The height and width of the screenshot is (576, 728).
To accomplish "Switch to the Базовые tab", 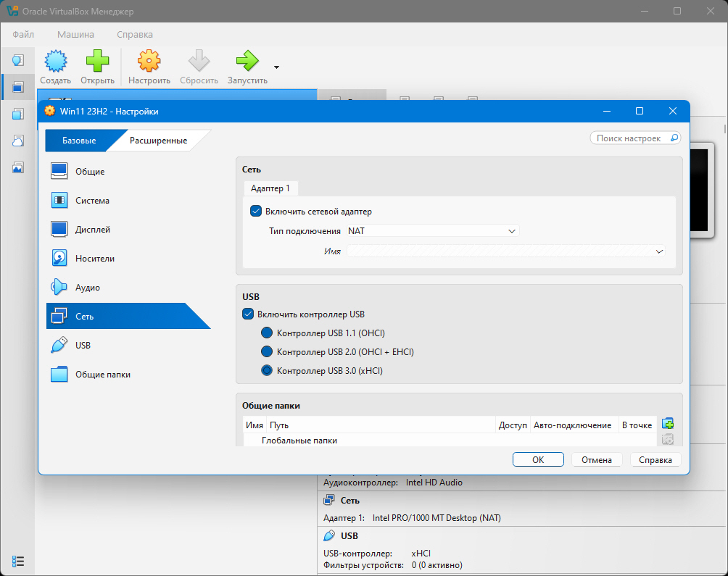I will coord(79,141).
